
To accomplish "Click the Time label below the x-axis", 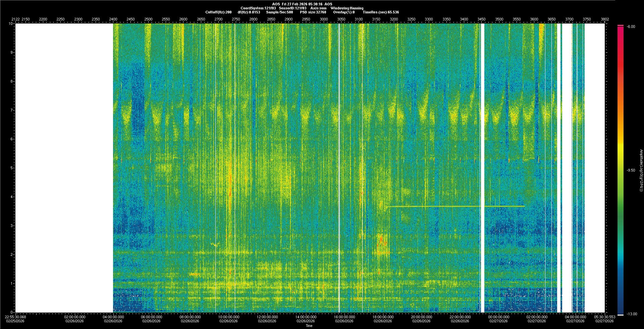I will [x=309, y=326].
